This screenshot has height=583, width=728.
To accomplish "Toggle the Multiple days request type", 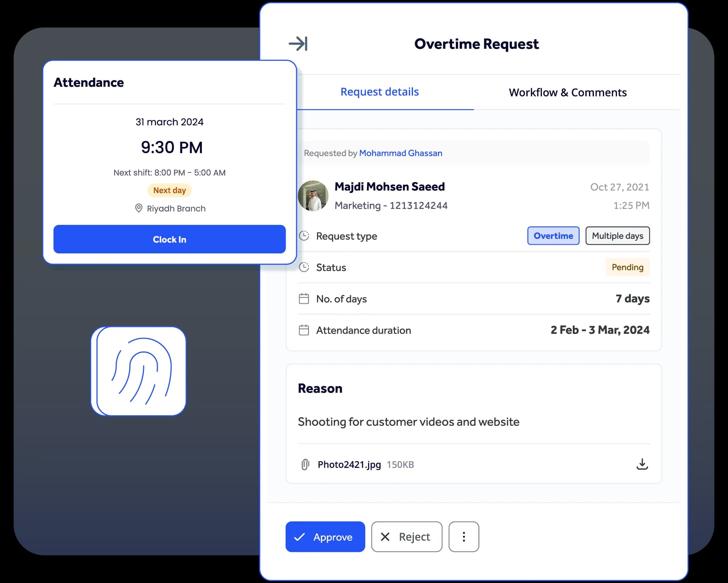I will point(618,236).
